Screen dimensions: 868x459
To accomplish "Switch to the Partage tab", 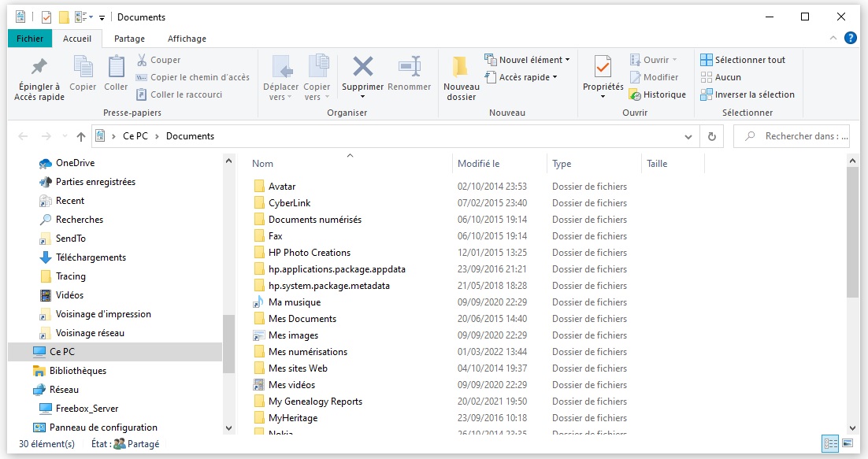I will pos(129,38).
